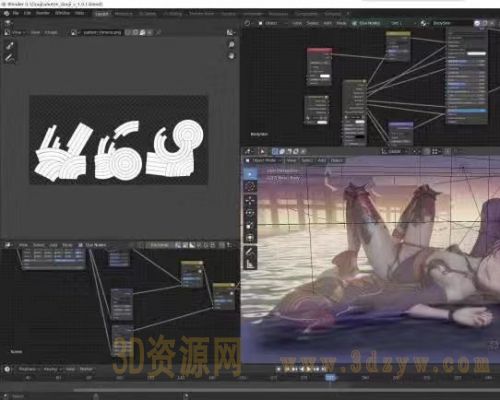Toggle the image pin icon
Image resolution: width=500 pixels, height=400 pixels.
pyautogui.click(x=158, y=32)
